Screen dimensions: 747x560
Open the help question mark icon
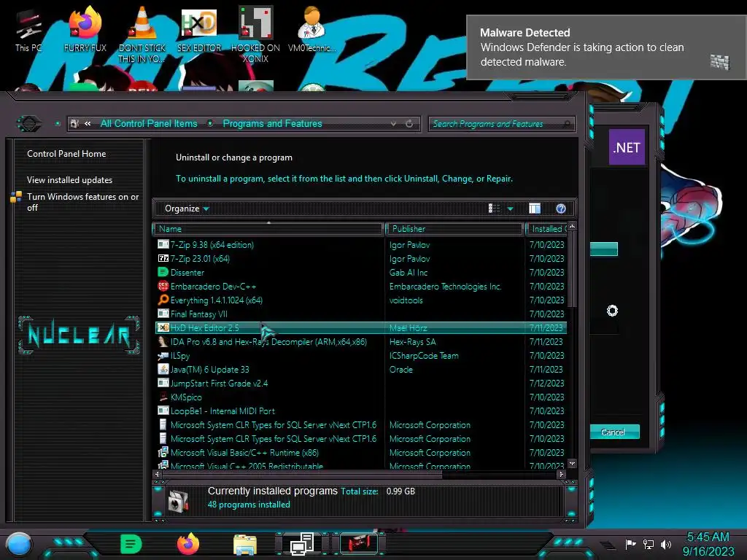pyautogui.click(x=561, y=209)
